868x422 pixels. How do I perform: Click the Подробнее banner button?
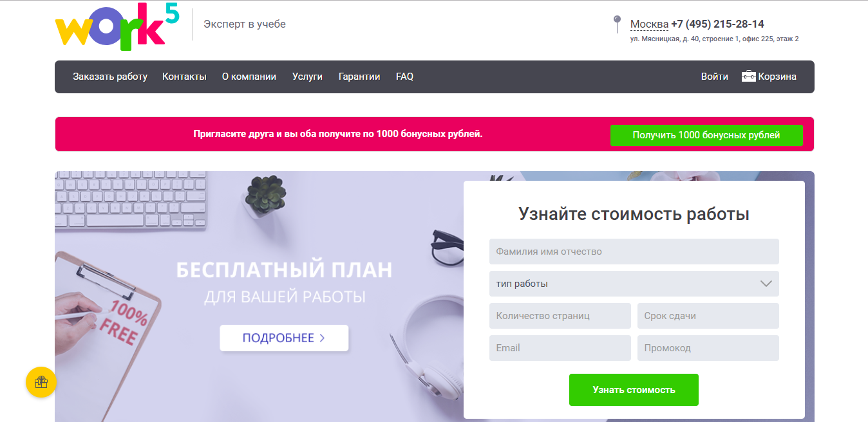pyautogui.click(x=284, y=338)
